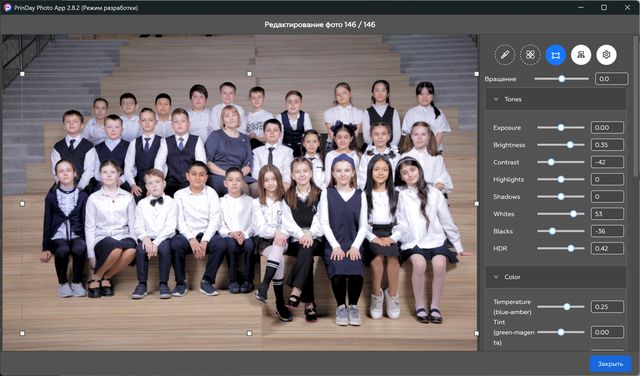Adjust the HDR slider
640x376 pixels.
click(x=561, y=248)
